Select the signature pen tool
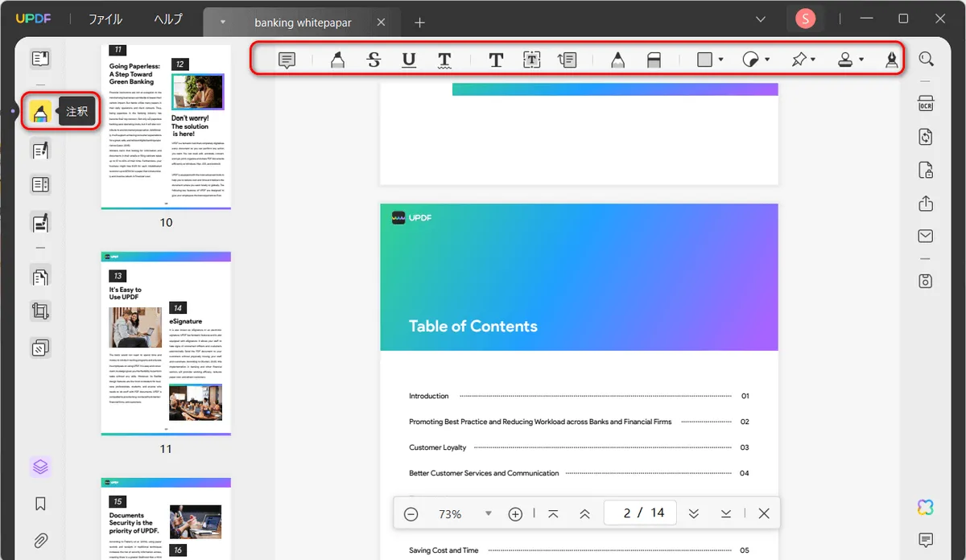This screenshot has height=560, width=966. [x=892, y=60]
